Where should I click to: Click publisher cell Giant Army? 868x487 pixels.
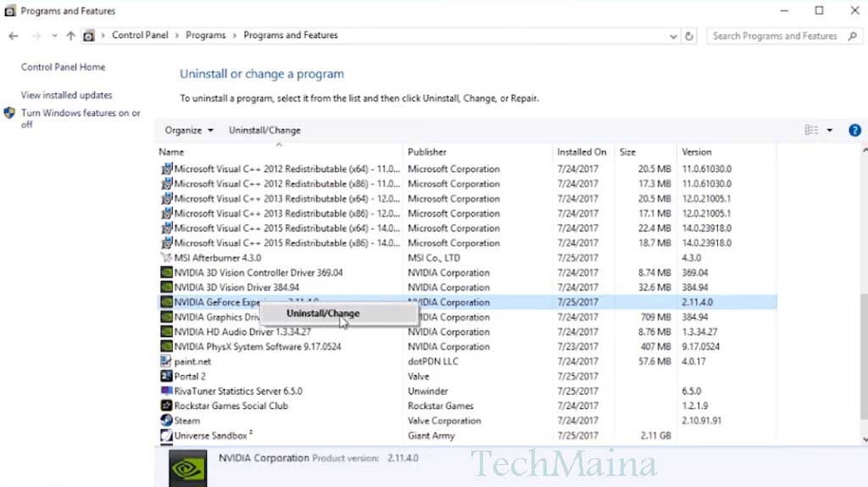[x=431, y=435]
